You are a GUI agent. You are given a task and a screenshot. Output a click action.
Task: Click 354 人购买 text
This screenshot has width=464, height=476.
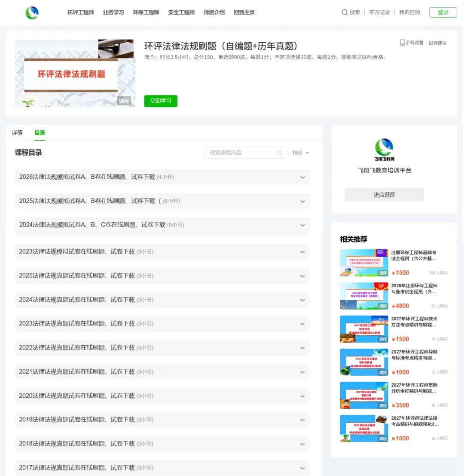coord(438,273)
